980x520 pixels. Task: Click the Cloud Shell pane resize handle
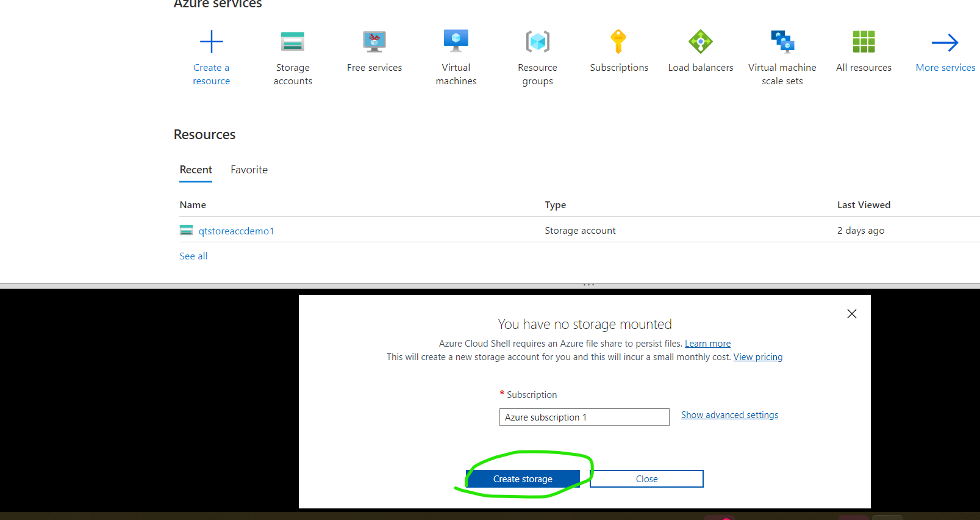[x=588, y=285]
